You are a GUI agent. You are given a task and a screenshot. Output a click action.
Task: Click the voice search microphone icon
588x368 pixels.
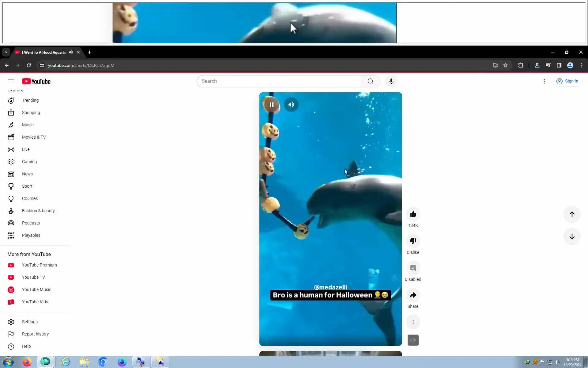pyautogui.click(x=391, y=81)
